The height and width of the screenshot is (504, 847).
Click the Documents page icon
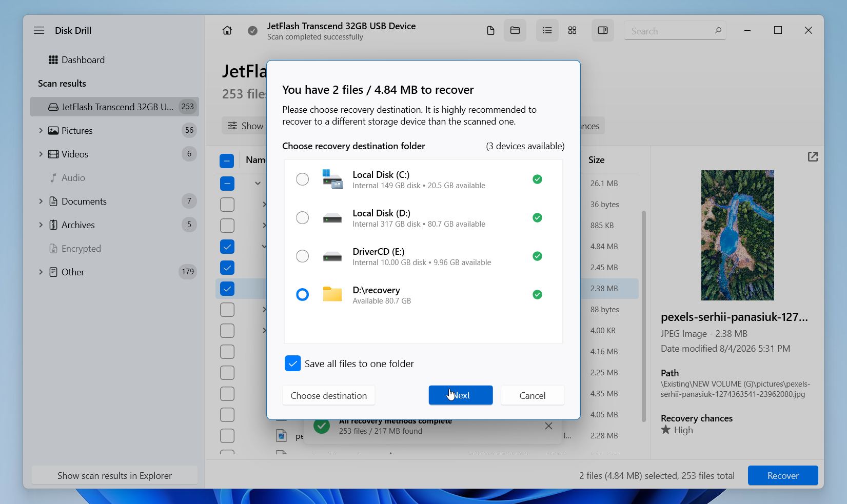[x=53, y=201]
